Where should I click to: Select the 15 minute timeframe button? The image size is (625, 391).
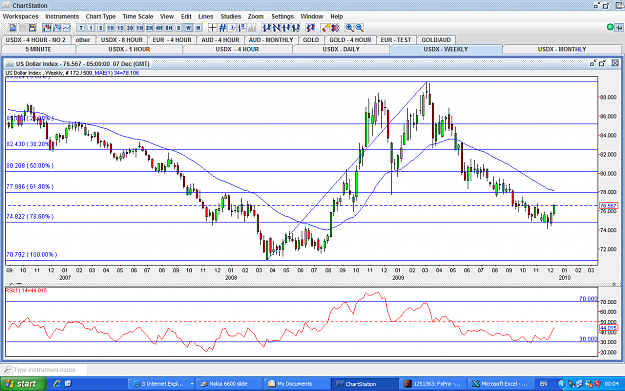pos(120,28)
